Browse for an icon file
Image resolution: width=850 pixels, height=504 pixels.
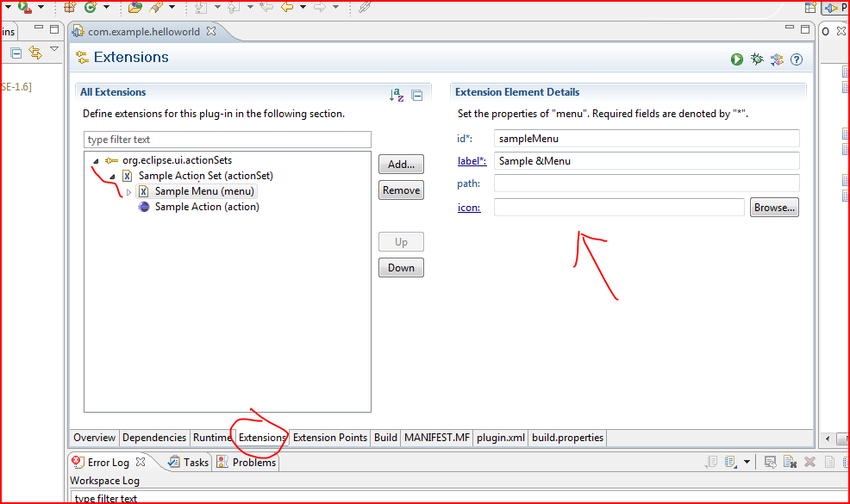pos(773,207)
